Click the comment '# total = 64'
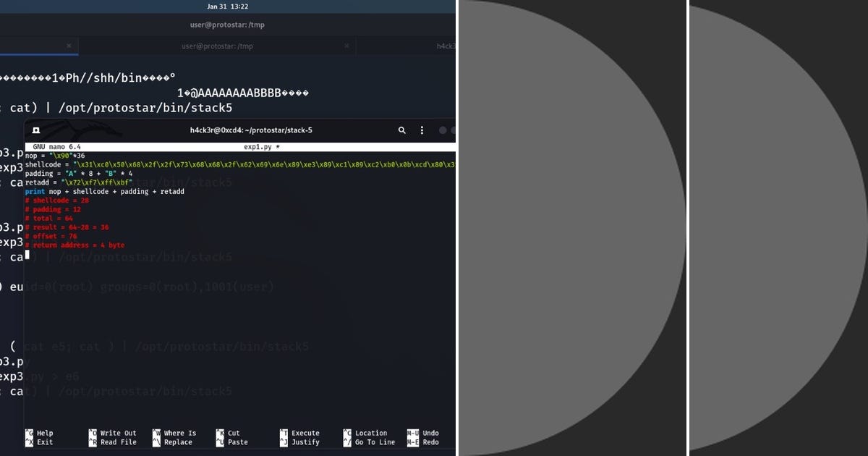The height and width of the screenshot is (456, 868). [49, 219]
